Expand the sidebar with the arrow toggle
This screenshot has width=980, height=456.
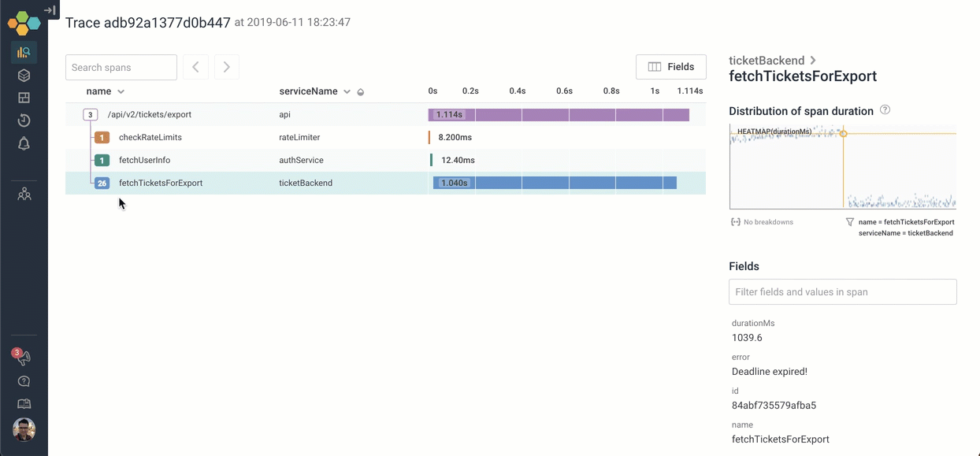(50, 10)
